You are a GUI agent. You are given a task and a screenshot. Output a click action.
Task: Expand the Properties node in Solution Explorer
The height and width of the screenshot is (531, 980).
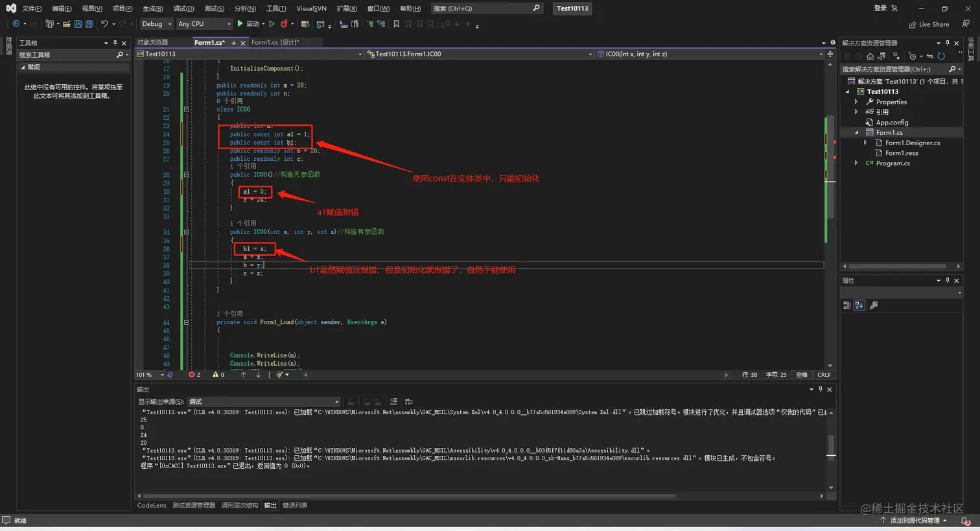tap(856, 102)
